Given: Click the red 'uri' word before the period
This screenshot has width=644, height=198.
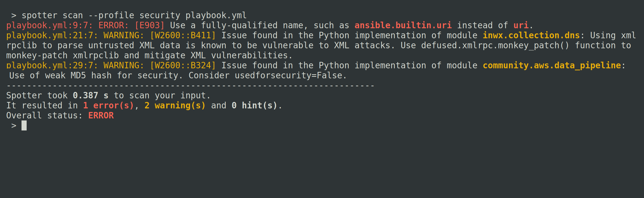Looking at the screenshot, I should (521, 25).
